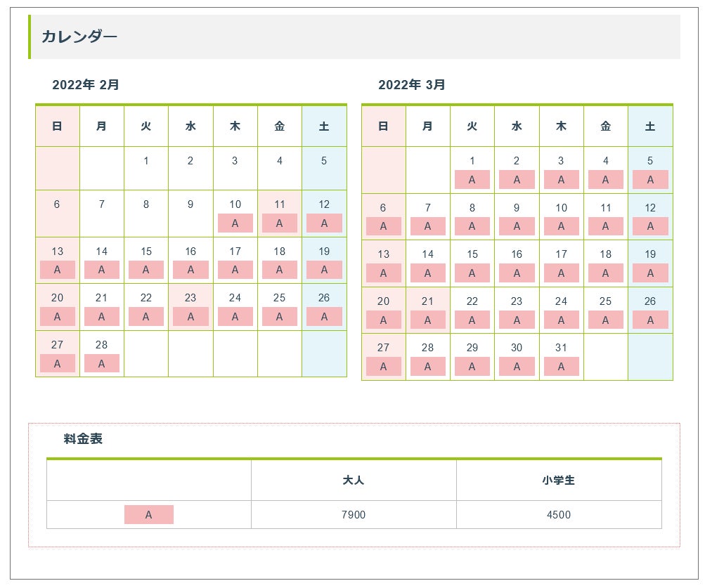
Task: Click February 1 date number
Action: [146, 160]
